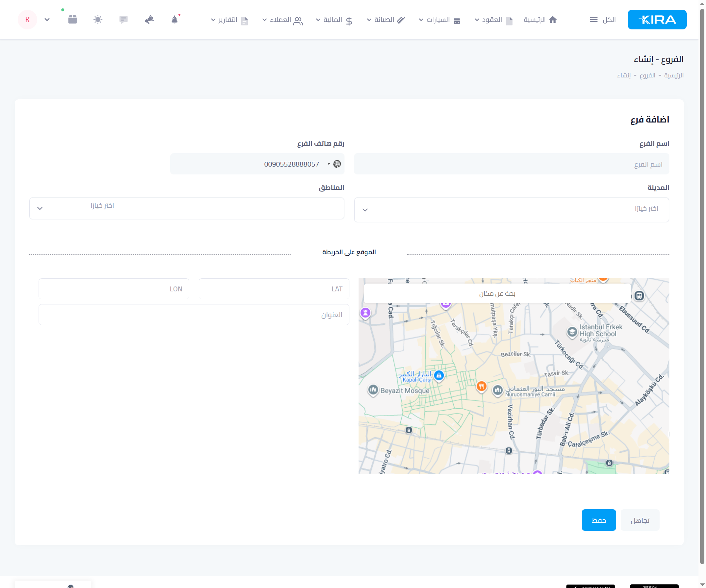
Task: Toggle light theme sun icon
Action: (x=98, y=20)
